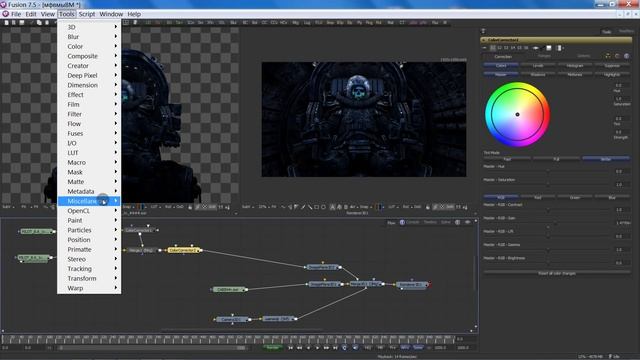Play the sequence in reverse
The width and height of the screenshot is (640, 360).
click(x=309, y=348)
